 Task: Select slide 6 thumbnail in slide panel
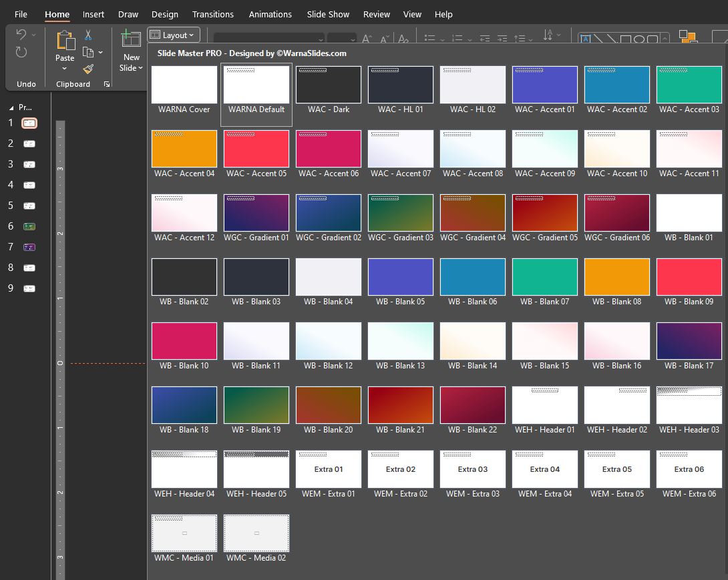tap(29, 227)
